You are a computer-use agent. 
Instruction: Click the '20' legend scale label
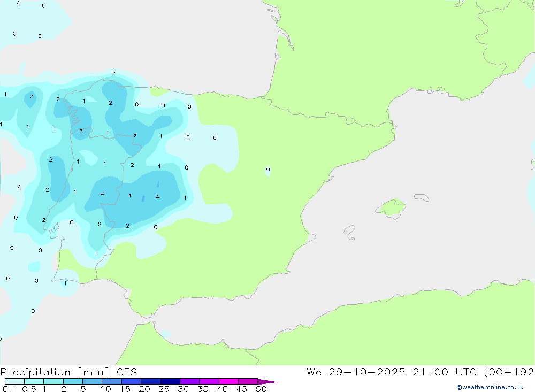(x=144, y=389)
